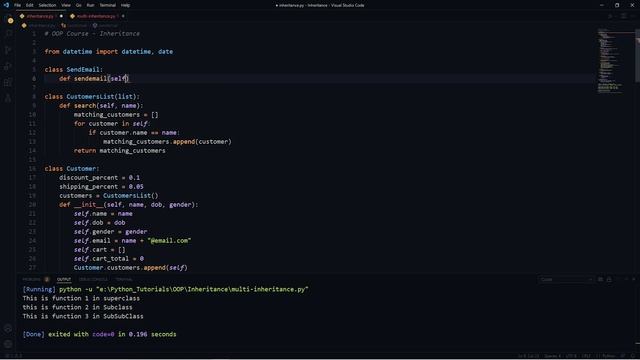Open the Testing flask icon view
The height and width of the screenshot is (360, 640).
click(x=8, y=98)
